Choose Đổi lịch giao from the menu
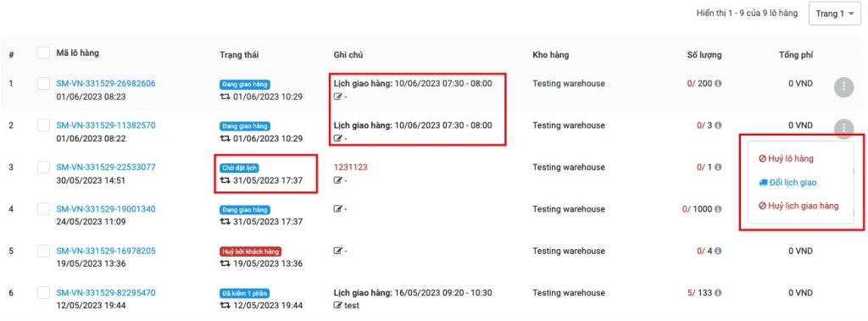 pyautogui.click(x=787, y=183)
